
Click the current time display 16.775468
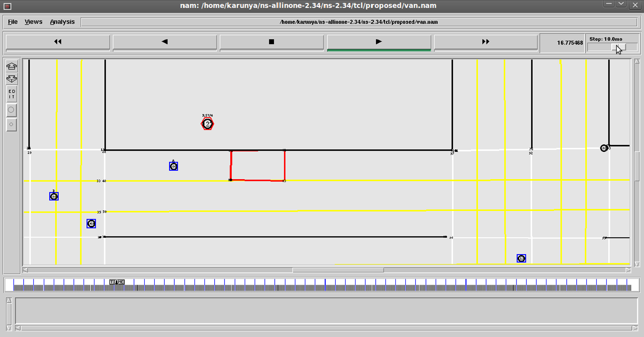pos(570,43)
